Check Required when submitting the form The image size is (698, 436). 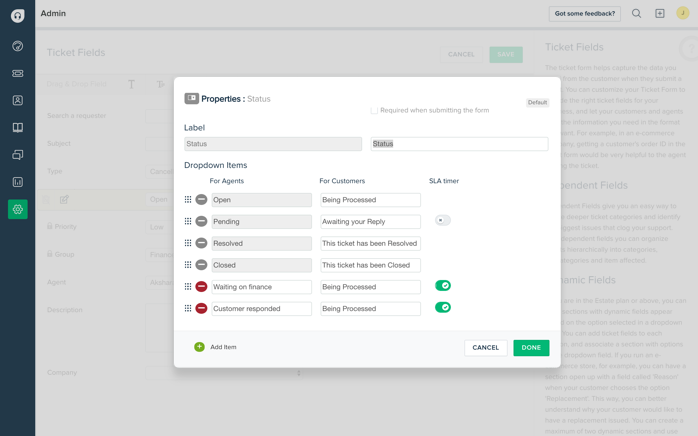[x=374, y=110]
